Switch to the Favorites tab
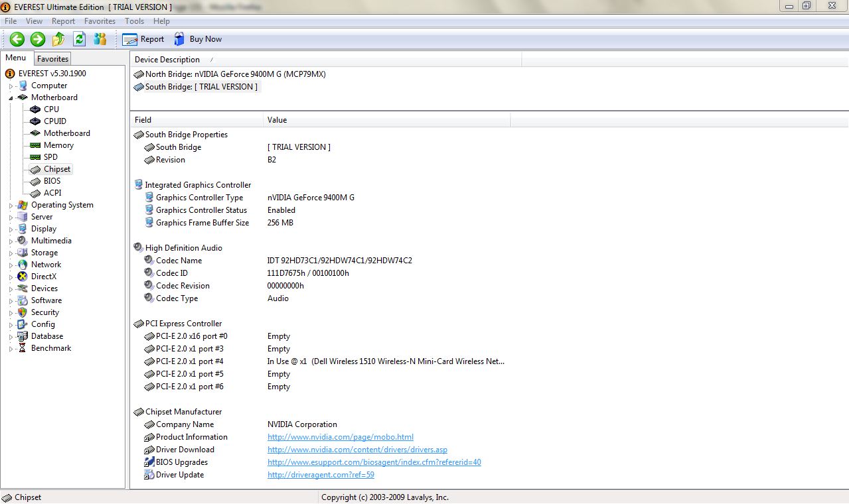This screenshot has width=849, height=504. point(52,59)
